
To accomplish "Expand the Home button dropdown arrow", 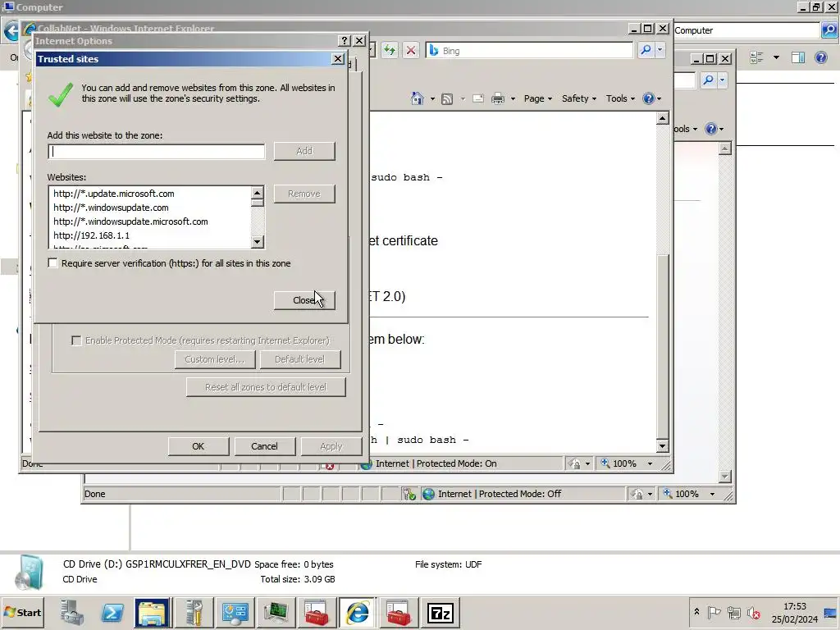I will (432, 99).
